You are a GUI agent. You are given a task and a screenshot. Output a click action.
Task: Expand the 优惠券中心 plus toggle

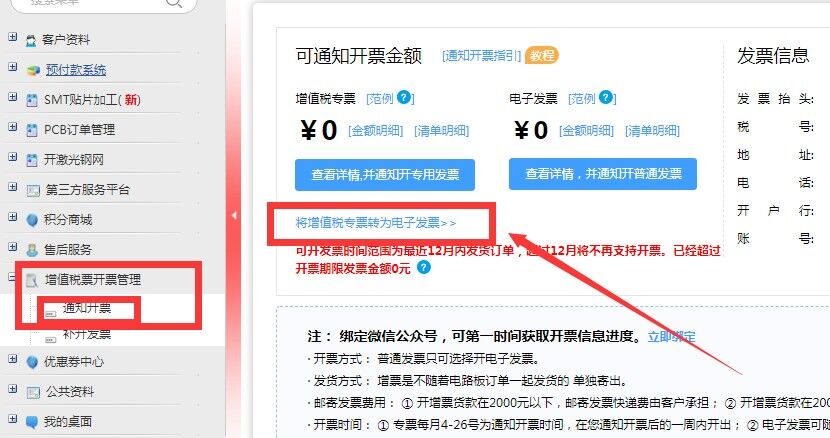13,359
